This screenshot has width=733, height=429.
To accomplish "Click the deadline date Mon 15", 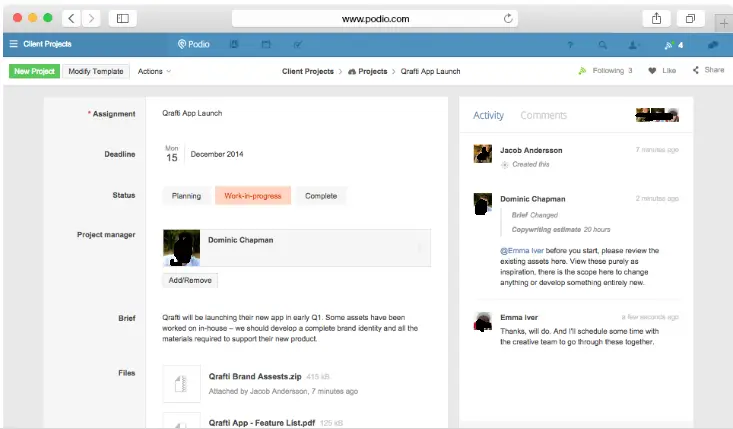I will 172,154.
